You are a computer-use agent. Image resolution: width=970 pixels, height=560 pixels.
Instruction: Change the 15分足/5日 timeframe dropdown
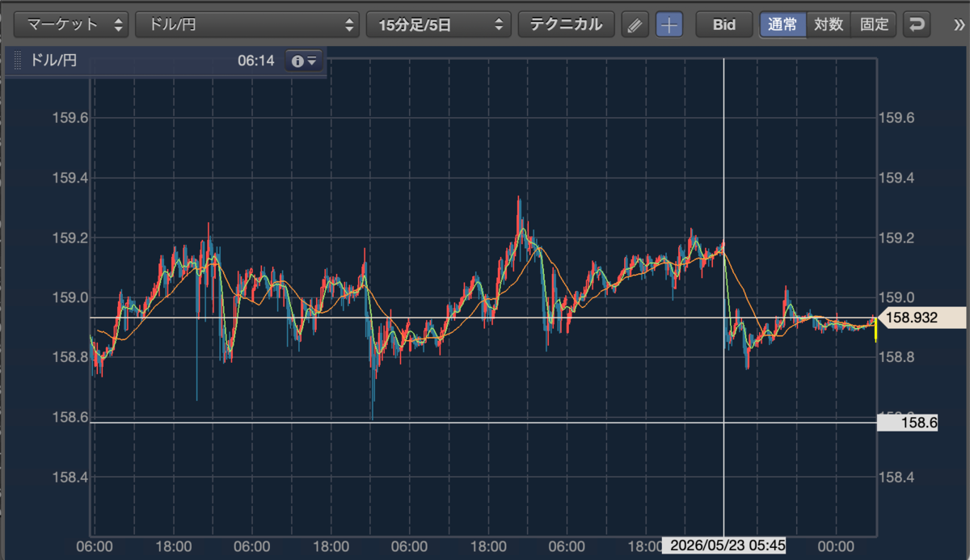click(x=439, y=24)
